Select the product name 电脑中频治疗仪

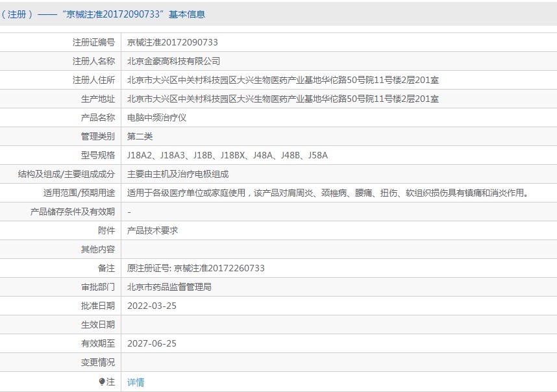pos(156,117)
